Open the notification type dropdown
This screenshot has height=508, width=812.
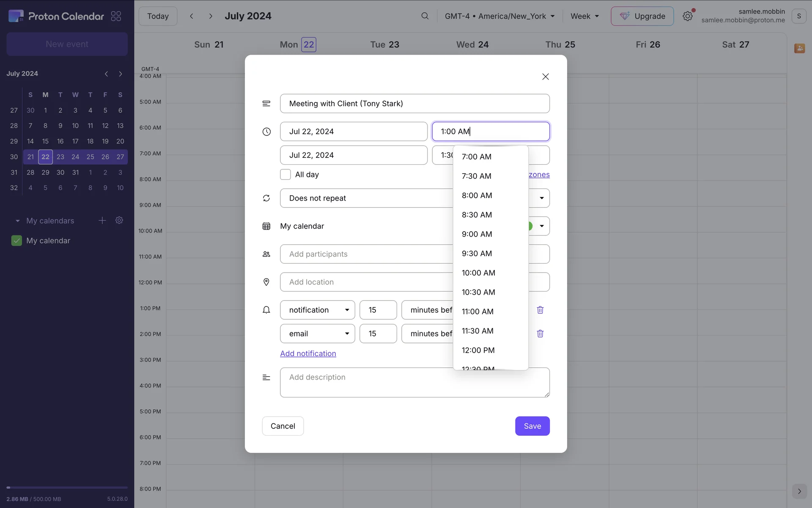click(x=317, y=310)
